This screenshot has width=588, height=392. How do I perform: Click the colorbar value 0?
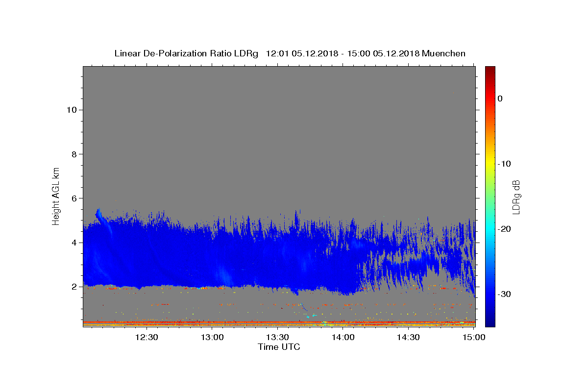500,98
